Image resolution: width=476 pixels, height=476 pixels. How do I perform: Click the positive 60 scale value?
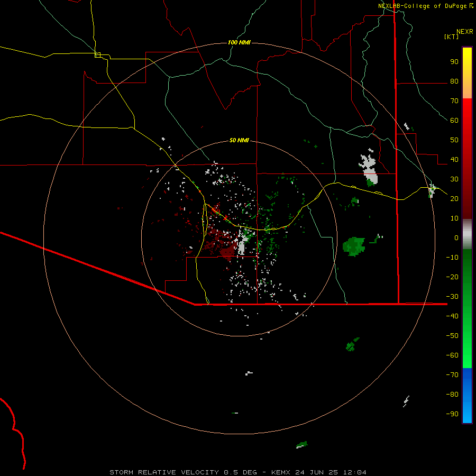(x=454, y=120)
